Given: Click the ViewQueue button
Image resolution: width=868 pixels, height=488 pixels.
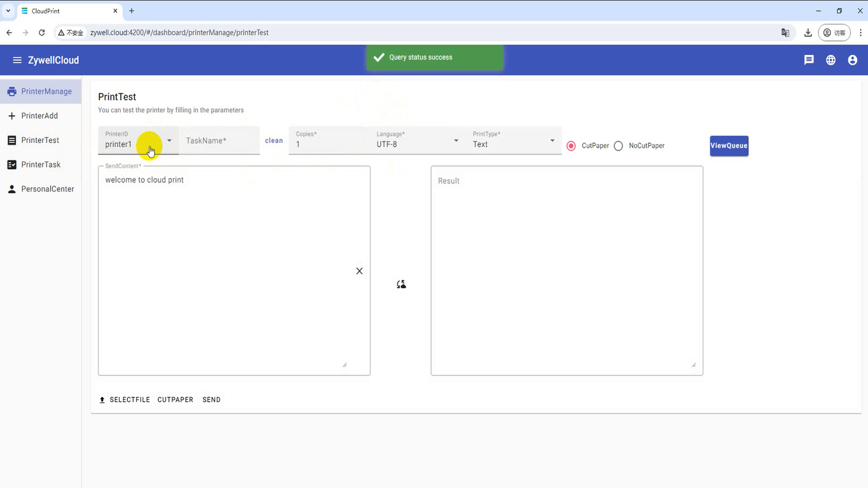Looking at the screenshot, I should click(729, 145).
